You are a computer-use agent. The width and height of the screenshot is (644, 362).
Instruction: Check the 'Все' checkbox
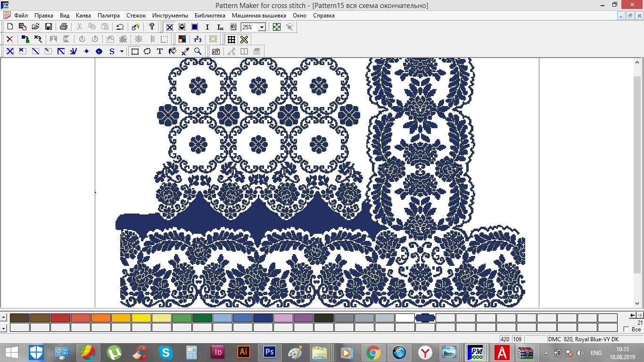coord(626,329)
